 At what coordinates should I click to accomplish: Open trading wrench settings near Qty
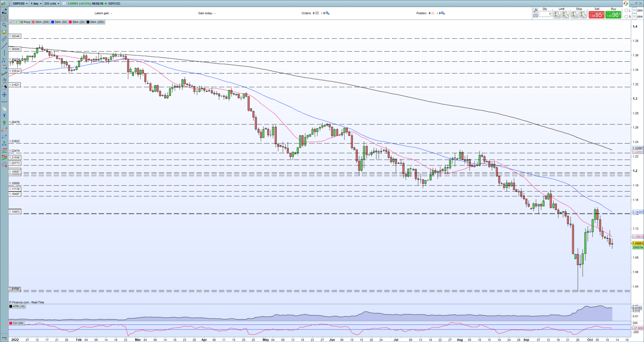tap(535, 10)
